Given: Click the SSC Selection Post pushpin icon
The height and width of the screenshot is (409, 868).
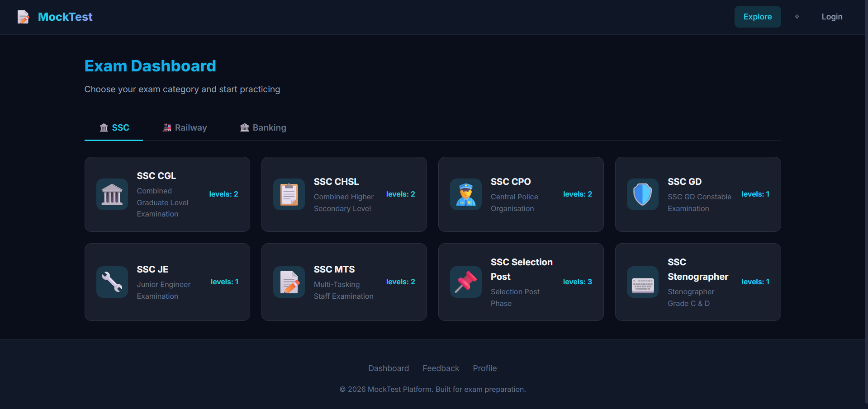Looking at the screenshot, I should (x=465, y=282).
